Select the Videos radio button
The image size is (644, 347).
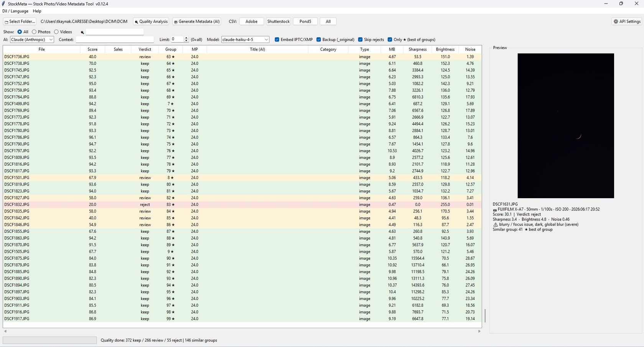(56, 32)
